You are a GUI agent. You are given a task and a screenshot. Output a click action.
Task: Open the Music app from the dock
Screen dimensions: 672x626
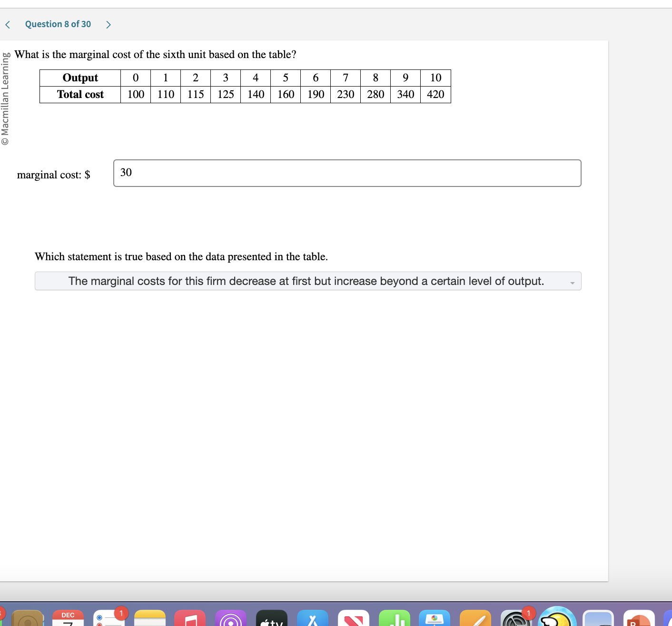(189, 618)
